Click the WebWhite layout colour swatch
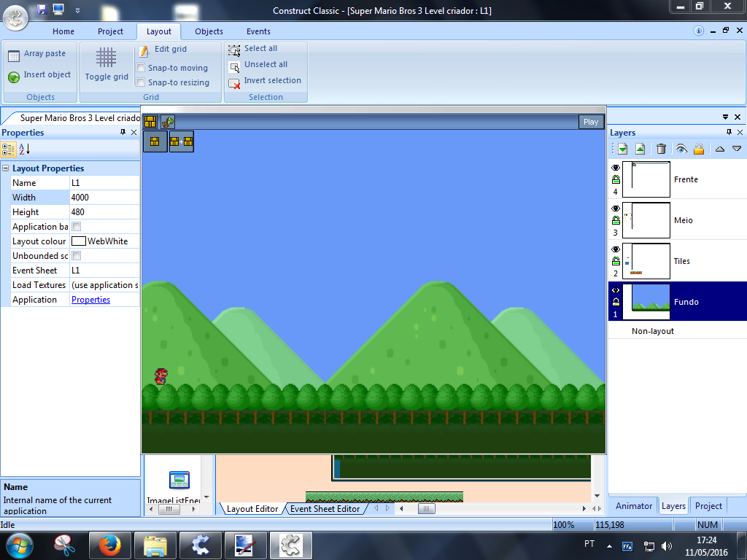This screenshot has height=560, width=747. tap(78, 241)
